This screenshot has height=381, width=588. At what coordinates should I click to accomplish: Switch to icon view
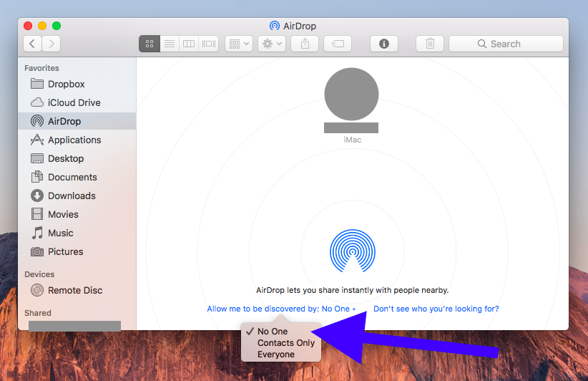click(150, 44)
